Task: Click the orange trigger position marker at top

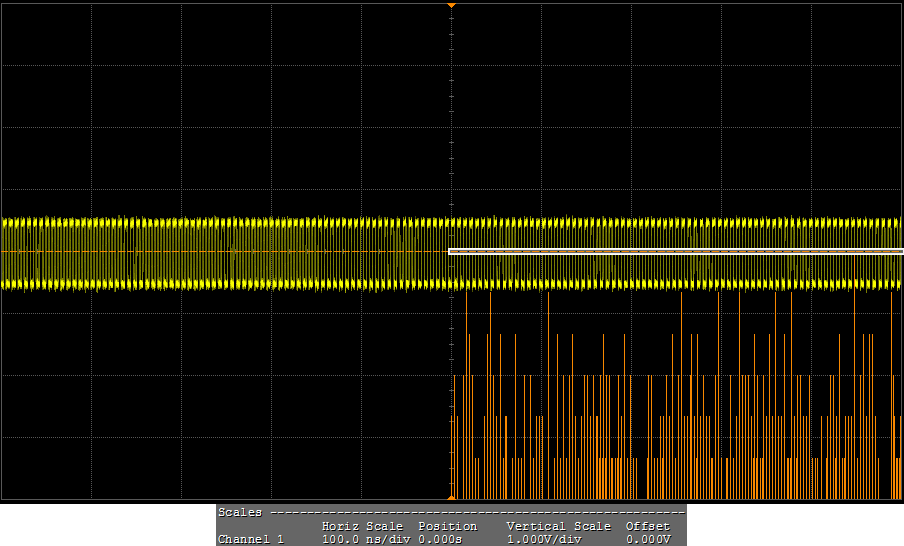Action: (451, 6)
